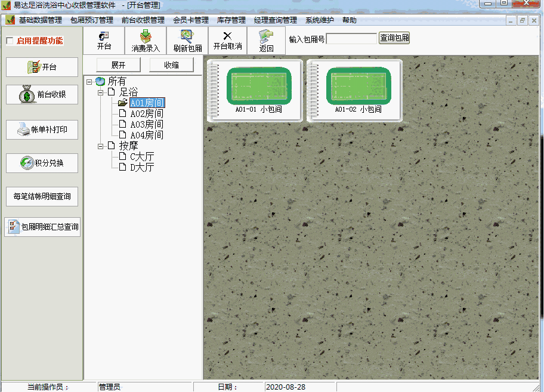This screenshot has height=392, width=544.
Task: Open 消费录入 from the toolbar
Action: pos(146,41)
